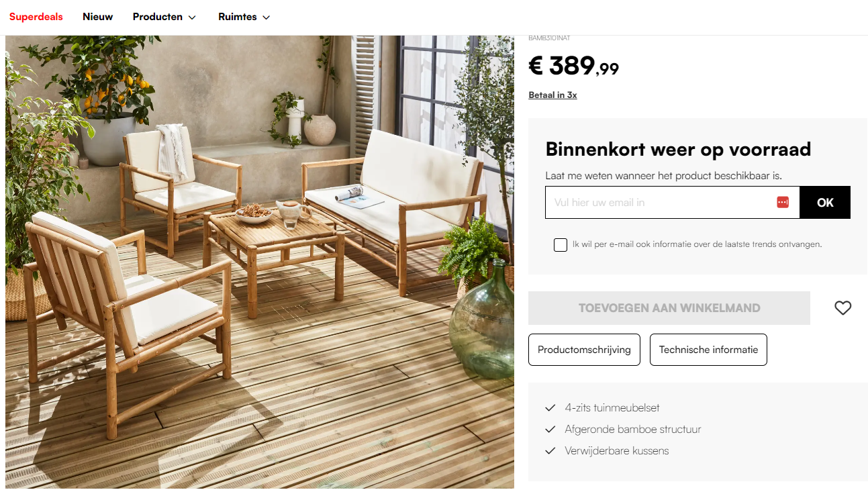Click the product code BAMB3101NAT
868x494 pixels.
(549, 38)
